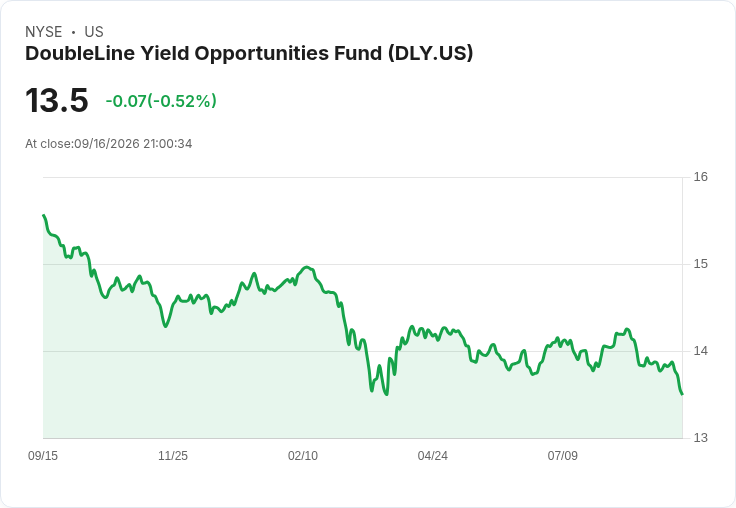Screen dimensions: 736x508
Task: Select the current price 13.5
Action: (x=57, y=100)
